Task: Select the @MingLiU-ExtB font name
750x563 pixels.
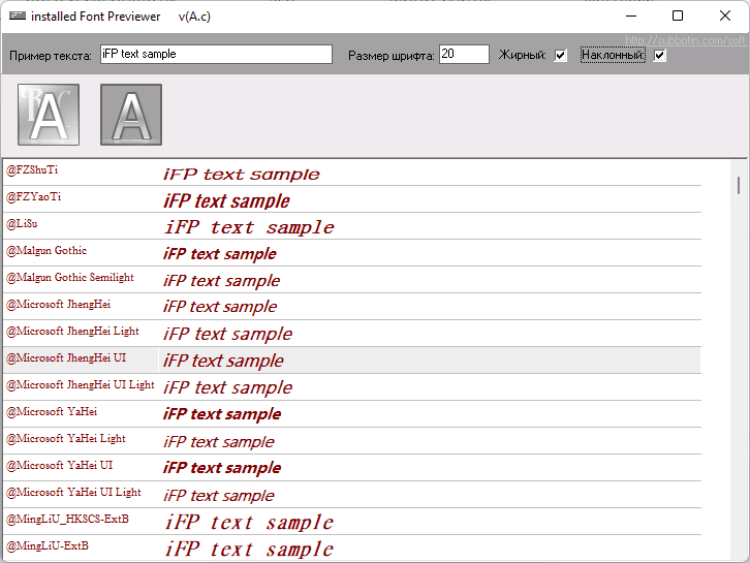Action: pos(47,546)
